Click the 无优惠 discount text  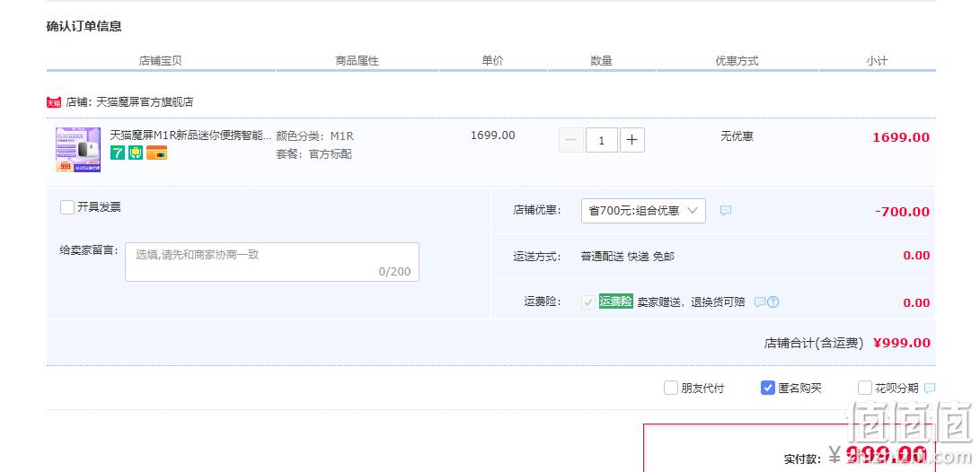(x=737, y=135)
